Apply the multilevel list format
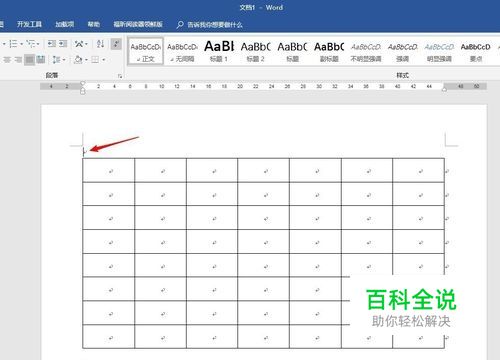This screenshot has height=360, width=500. 30,44
